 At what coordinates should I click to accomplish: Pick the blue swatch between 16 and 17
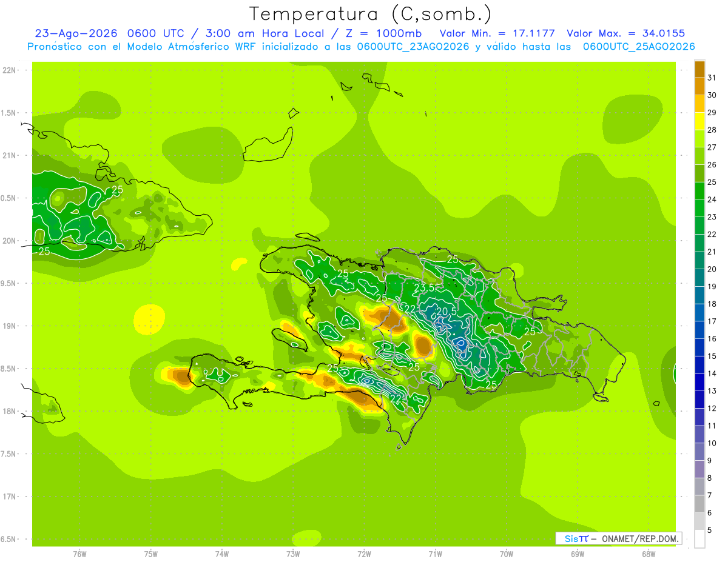[x=699, y=330]
